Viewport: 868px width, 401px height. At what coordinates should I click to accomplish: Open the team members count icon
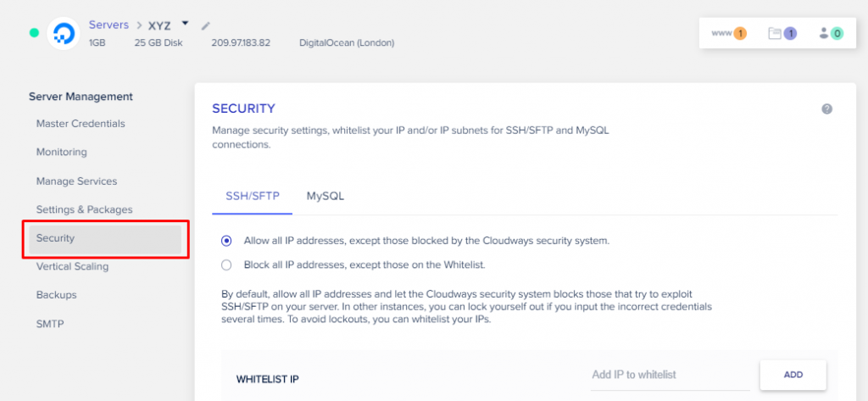(x=830, y=34)
